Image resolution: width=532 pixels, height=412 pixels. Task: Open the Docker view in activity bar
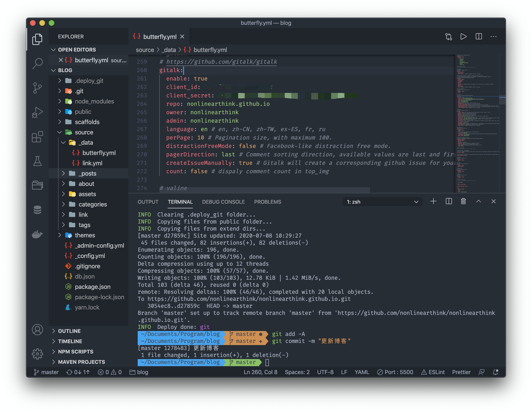(x=37, y=234)
